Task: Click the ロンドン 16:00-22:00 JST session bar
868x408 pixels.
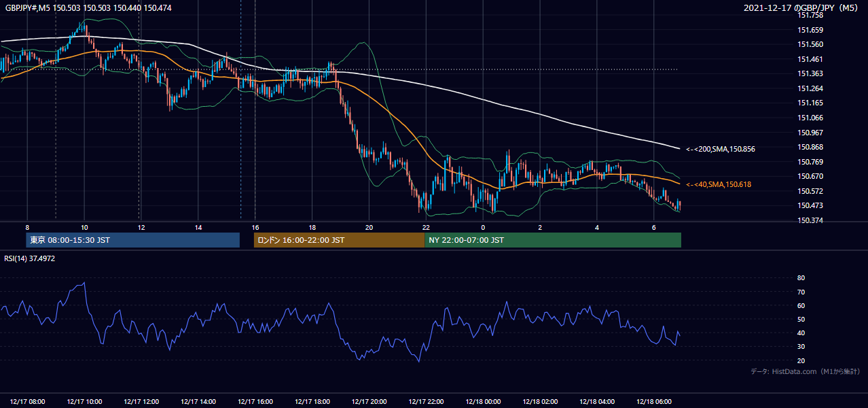Action: click(339, 240)
